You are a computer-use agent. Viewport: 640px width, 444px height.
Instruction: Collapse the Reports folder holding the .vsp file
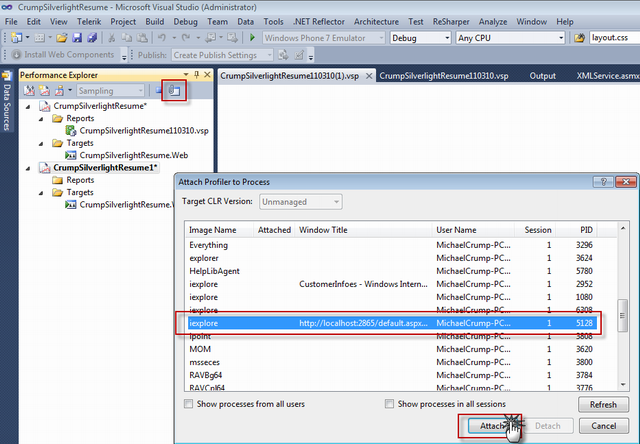(41, 119)
